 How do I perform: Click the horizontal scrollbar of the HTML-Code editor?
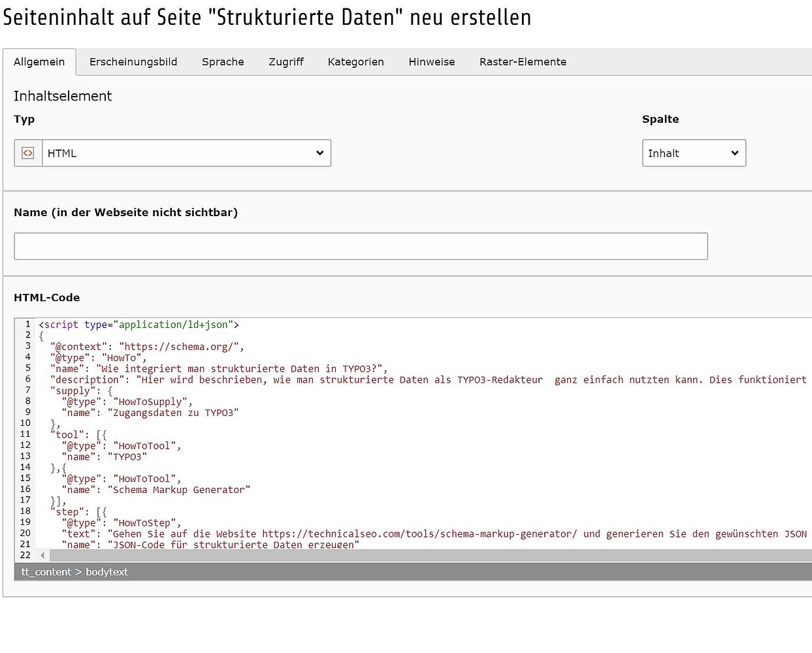point(425,556)
